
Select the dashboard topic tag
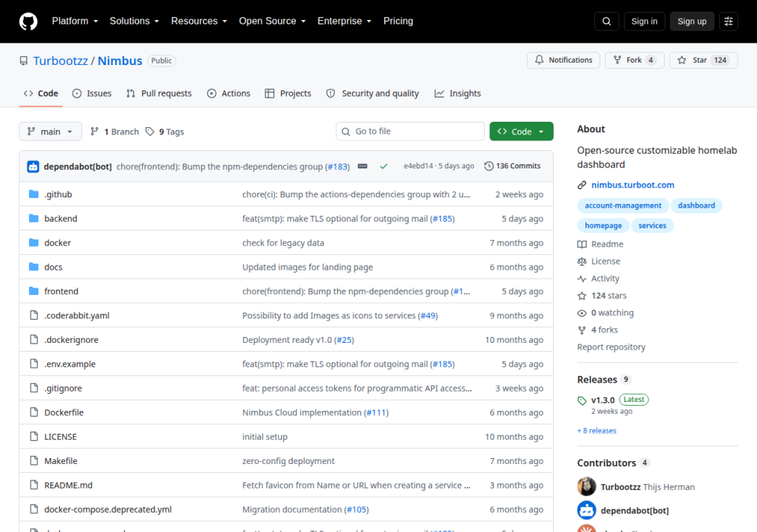coord(696,205)
